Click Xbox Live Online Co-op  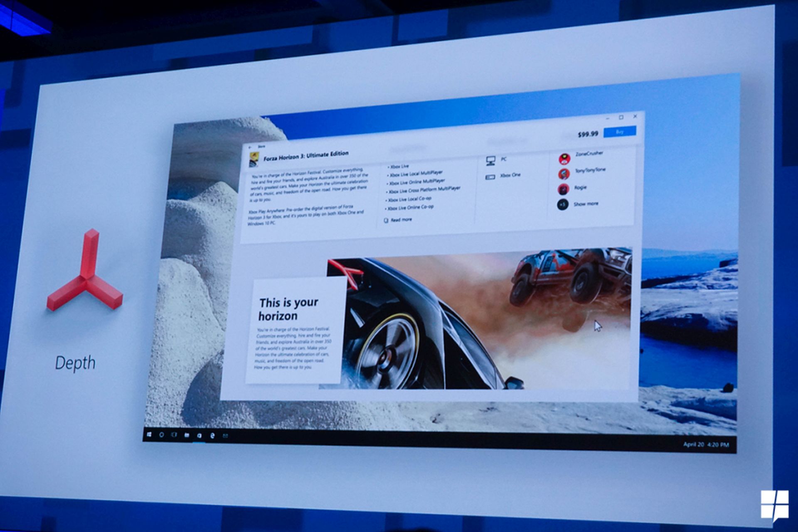(410, 207)
